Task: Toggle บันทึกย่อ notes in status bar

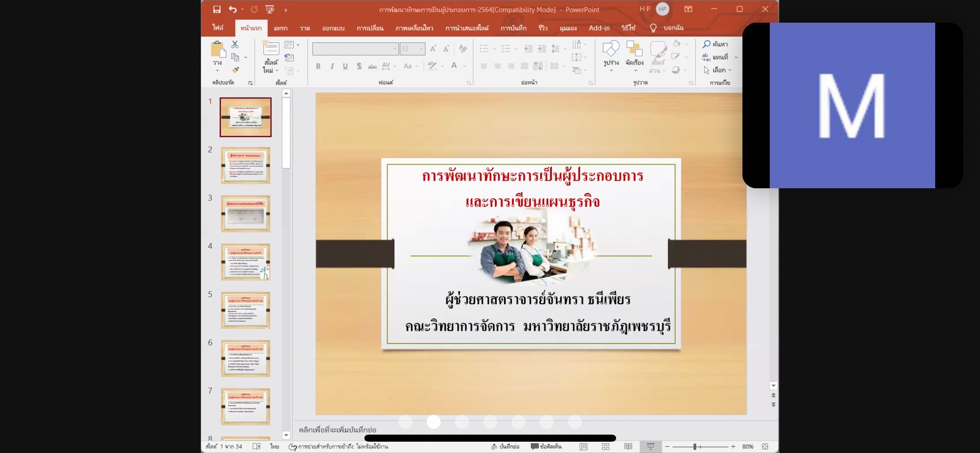Action: (505, 446)
